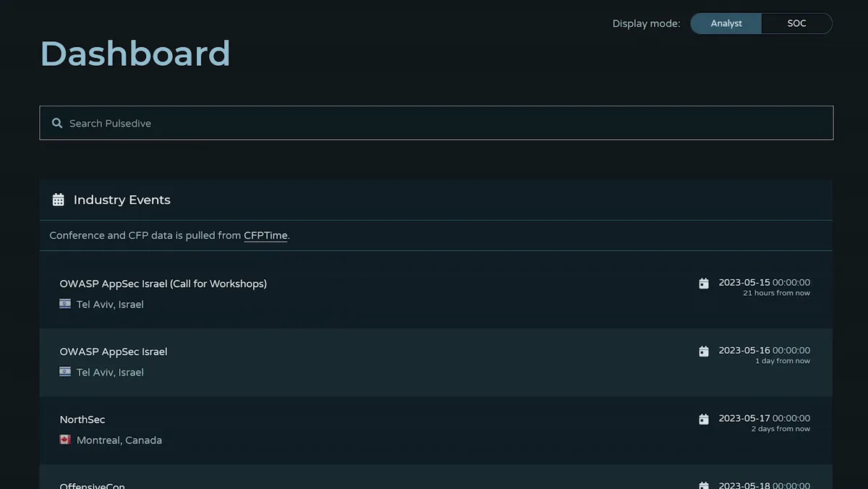868x489 pixels.
Task: Click the calendar icon beside 2023-05-15
Action: click(704, 284)
